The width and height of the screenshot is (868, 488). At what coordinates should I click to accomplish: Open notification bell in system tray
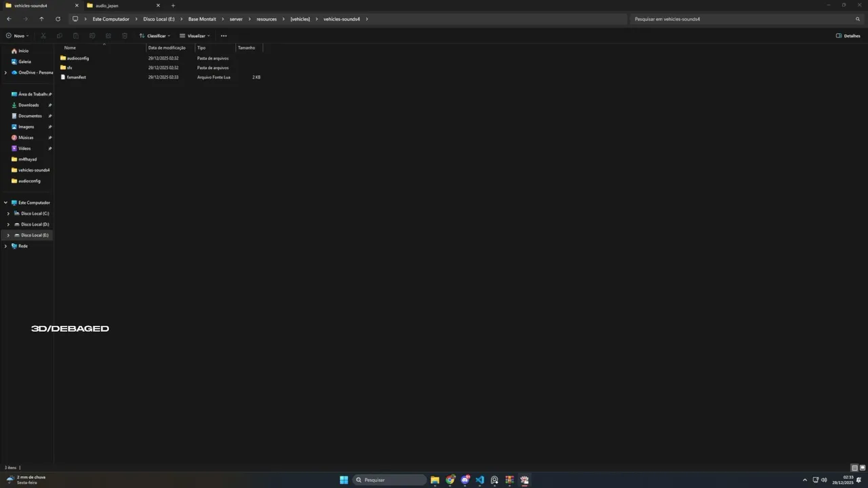click(859, 480)
